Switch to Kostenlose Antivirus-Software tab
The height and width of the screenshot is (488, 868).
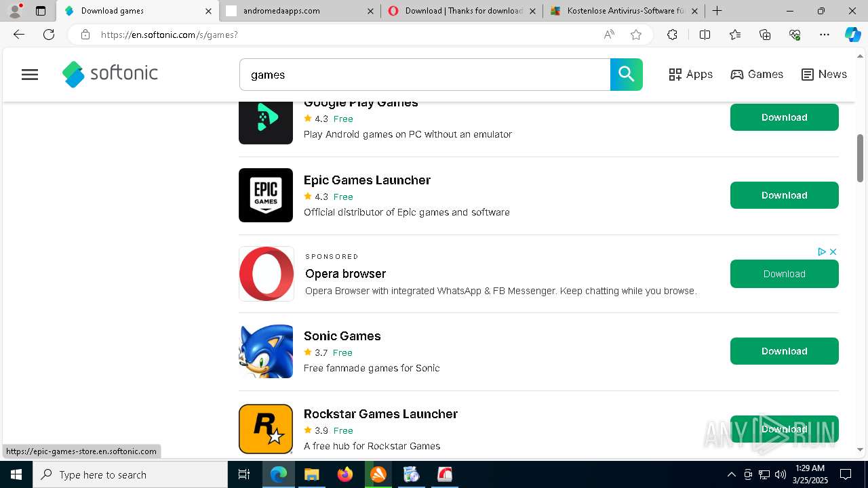pos(624,11)
